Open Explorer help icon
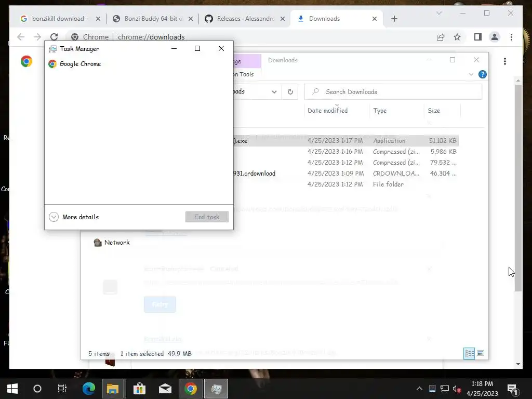The image size is (532, 399). [482, 74]
